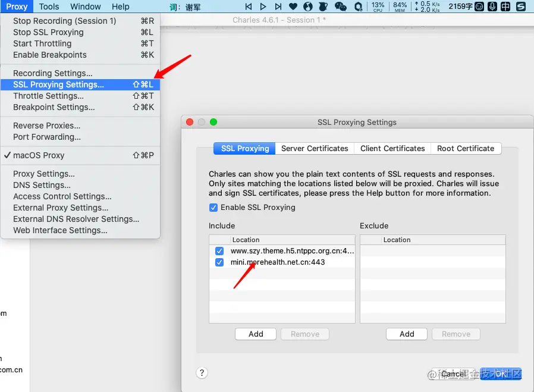534x392 pixels.
Task: Open External Proxy Settings menu item
Action: coord(80,208)
